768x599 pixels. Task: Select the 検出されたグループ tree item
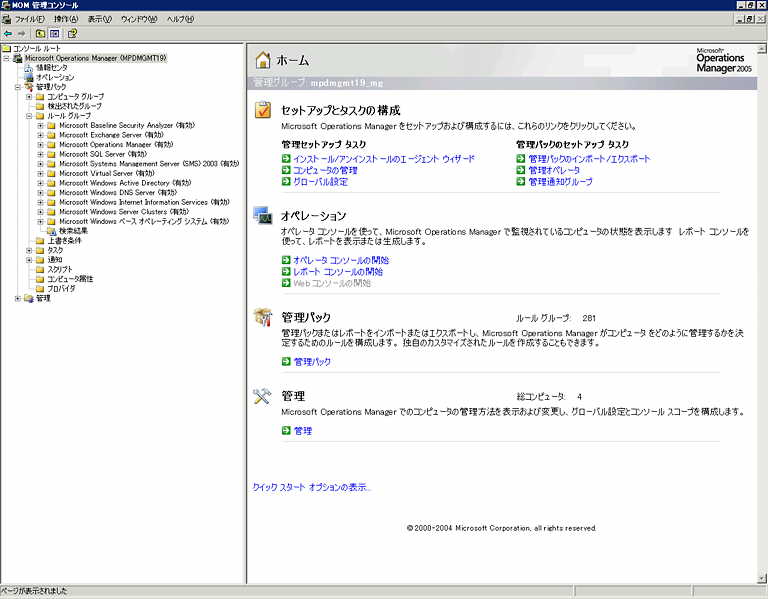(74, 106)
